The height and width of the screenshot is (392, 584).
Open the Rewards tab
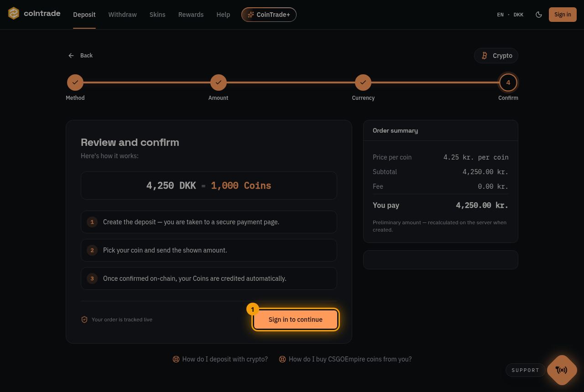pos(191,15)
